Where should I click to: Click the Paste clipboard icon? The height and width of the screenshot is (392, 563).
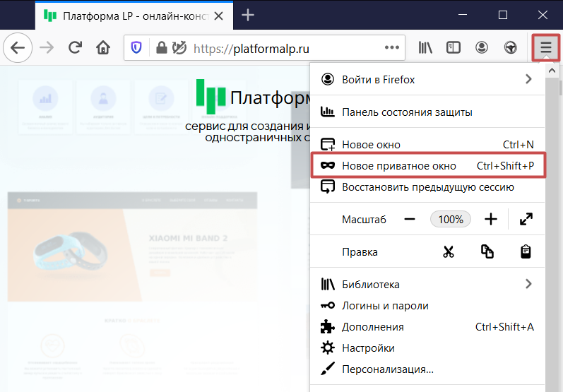(526, 252)
